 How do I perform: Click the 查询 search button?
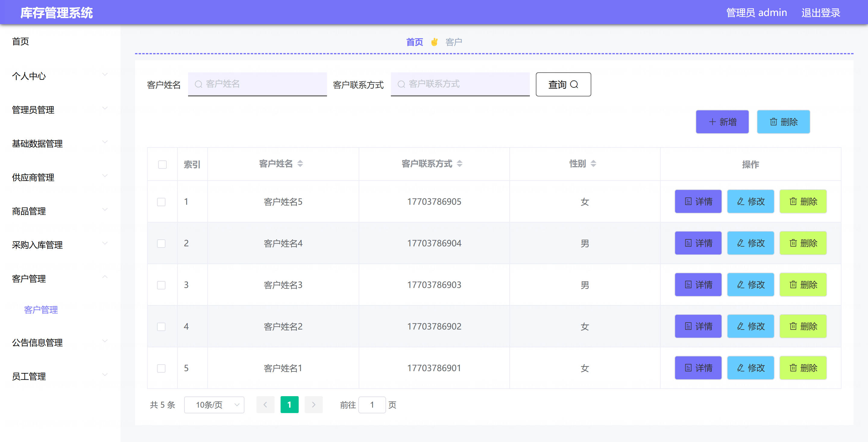point(563,84)
